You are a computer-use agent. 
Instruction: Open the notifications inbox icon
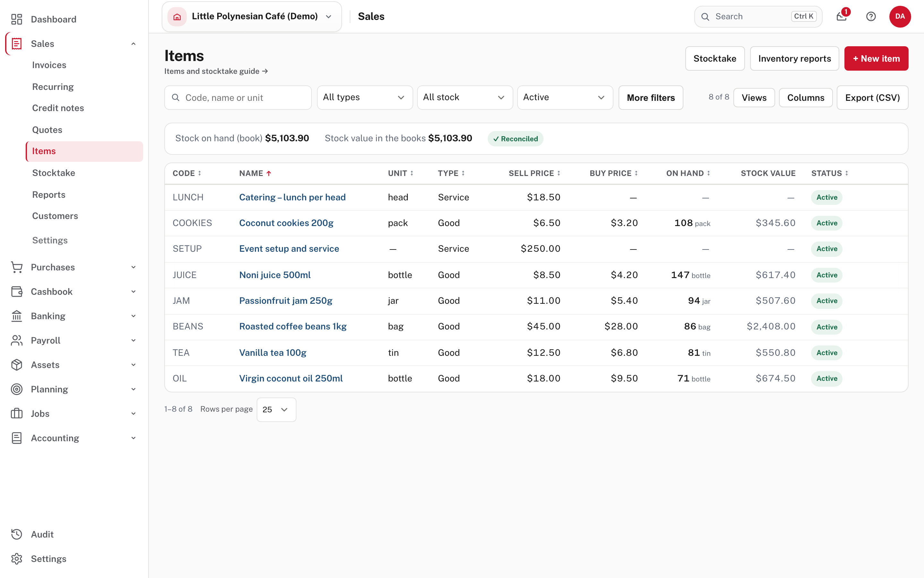(842, 16)
